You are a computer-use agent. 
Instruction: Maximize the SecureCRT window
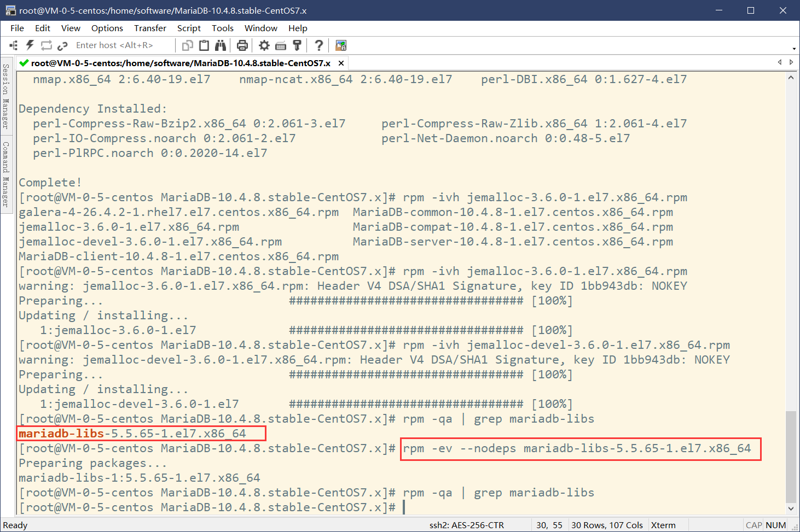[751, 10]
